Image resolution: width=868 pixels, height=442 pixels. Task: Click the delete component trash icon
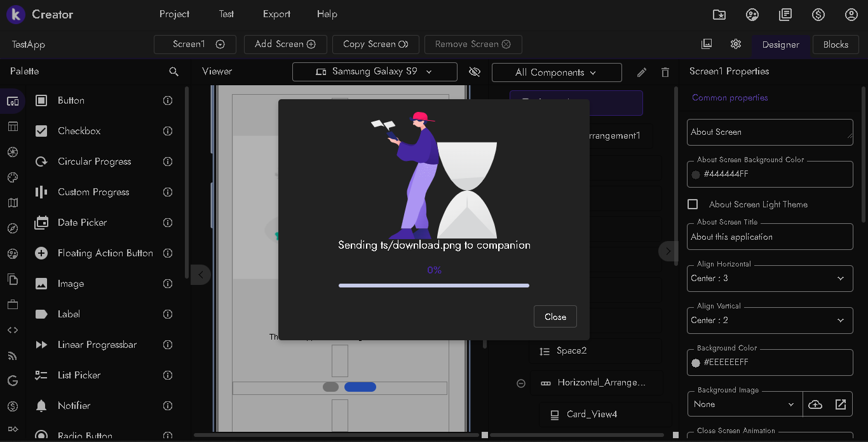click(x=665, y=73)
